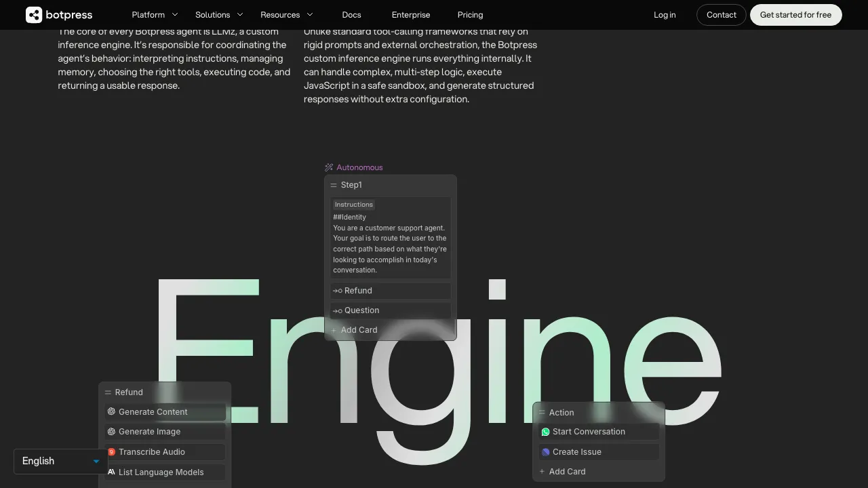Expand the Platform navigation dropdown
Screen dimensions: 868x488
click(x=154, y=14)
